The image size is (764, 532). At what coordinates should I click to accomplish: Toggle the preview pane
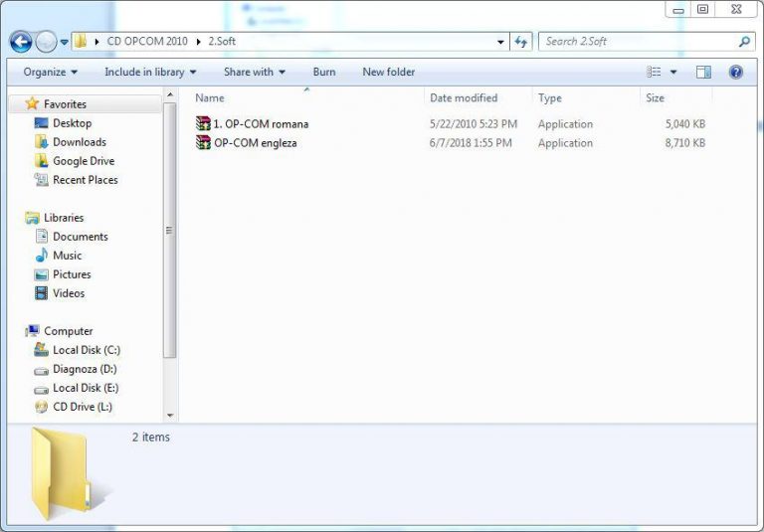pyautogui.click(x=703, y=73)
